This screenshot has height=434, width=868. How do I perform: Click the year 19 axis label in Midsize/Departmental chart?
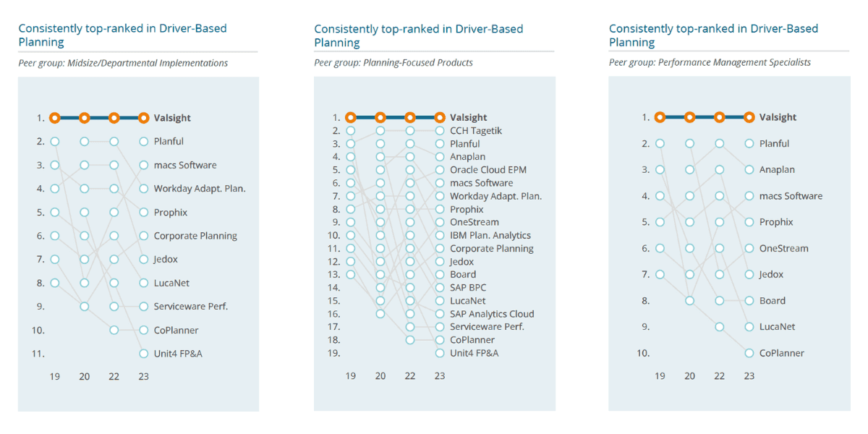coord(54,376)
